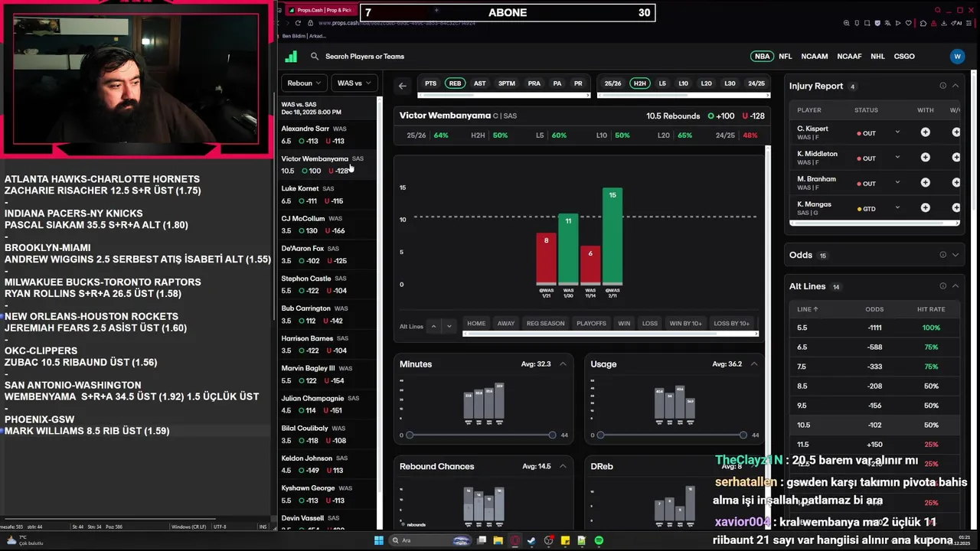Collapse the Minutes chart card

click(x=563, y=364)
